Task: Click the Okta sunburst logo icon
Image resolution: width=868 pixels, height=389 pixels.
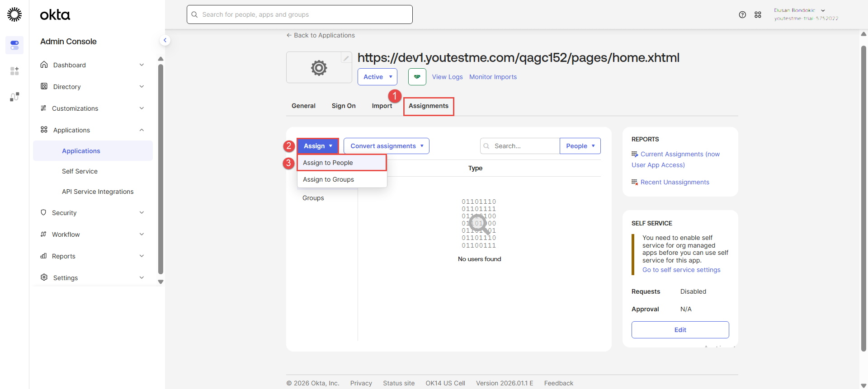Action: 14,14
